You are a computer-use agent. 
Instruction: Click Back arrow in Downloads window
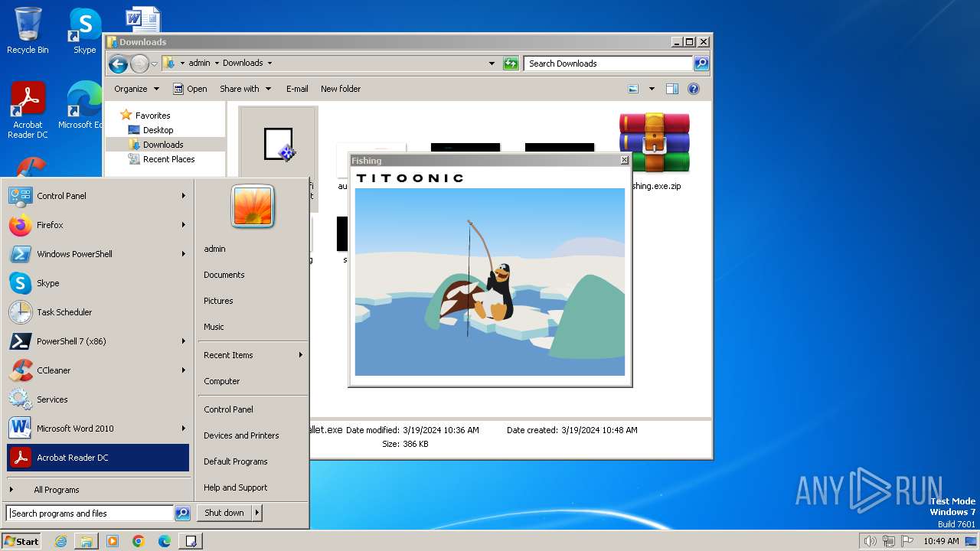point(118,64)
